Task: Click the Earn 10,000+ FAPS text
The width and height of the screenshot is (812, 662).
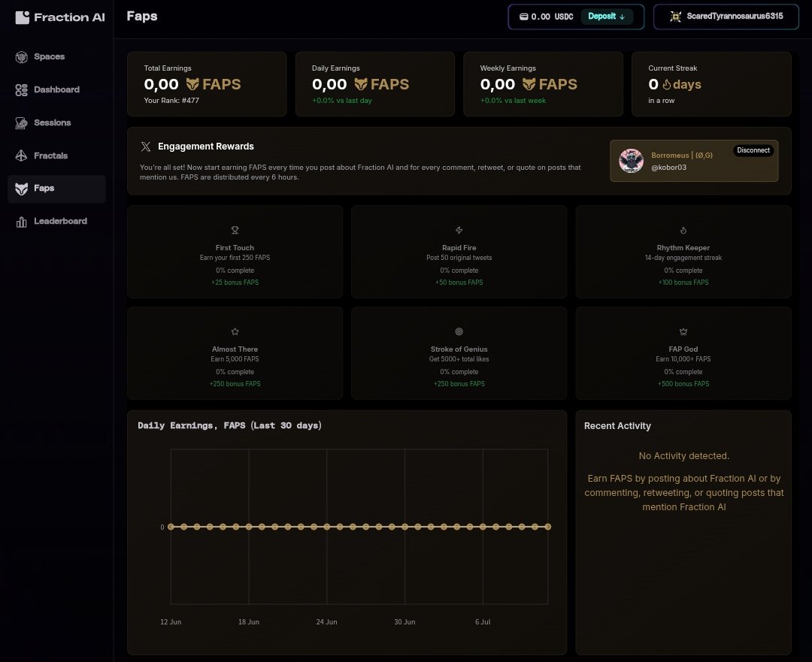Action: (x=683, y=359)
